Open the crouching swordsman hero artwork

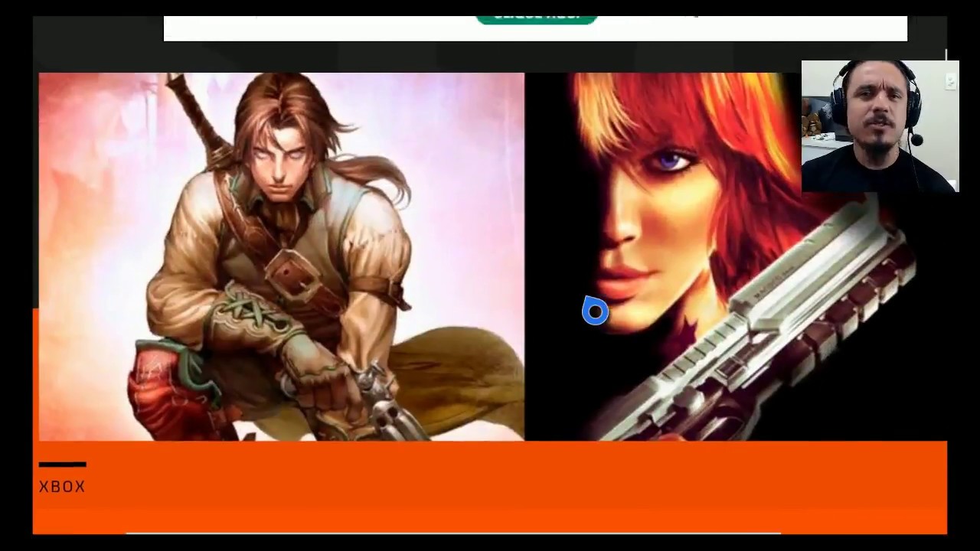[282, 256]
